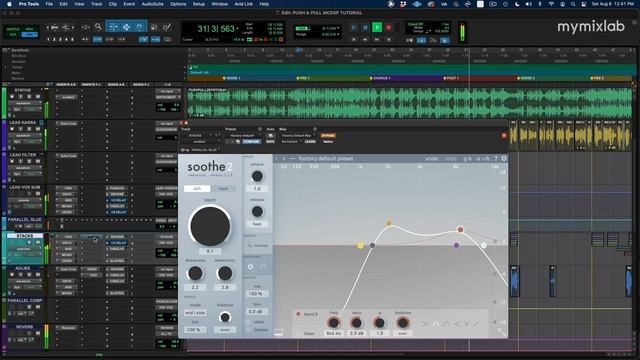Click the trim 0.0 dB value field
640x360 pixels.
coord(256,311)
